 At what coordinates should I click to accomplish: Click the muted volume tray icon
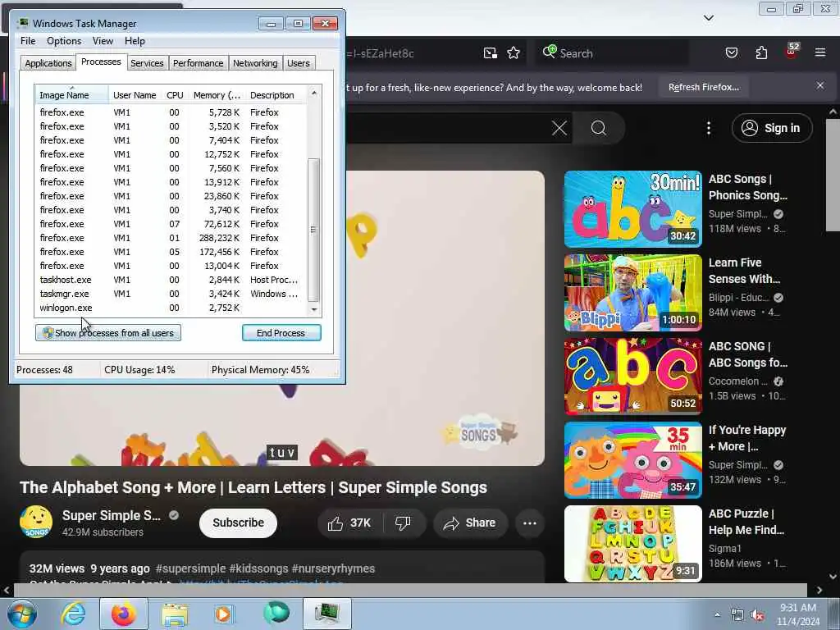[757, 615]
